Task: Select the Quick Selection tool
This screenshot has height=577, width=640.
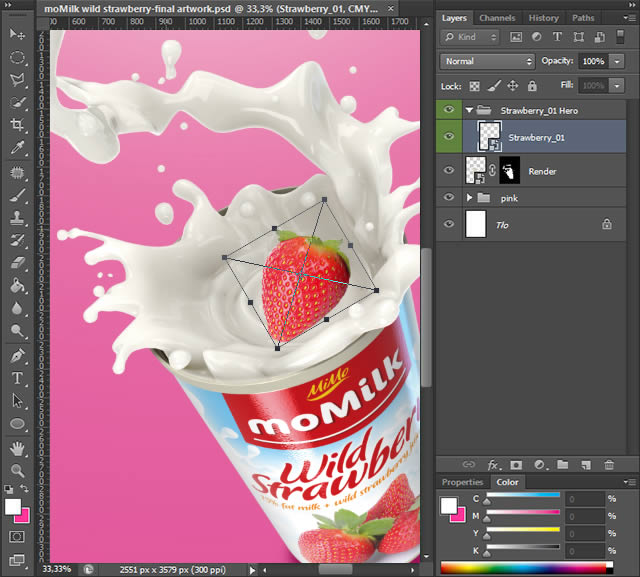Action: [17, 102]
